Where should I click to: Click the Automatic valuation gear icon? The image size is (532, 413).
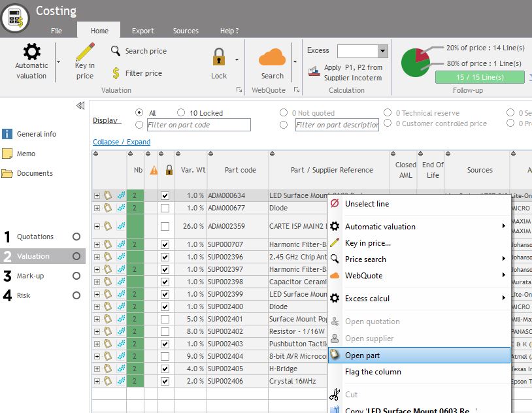(31, 52)
